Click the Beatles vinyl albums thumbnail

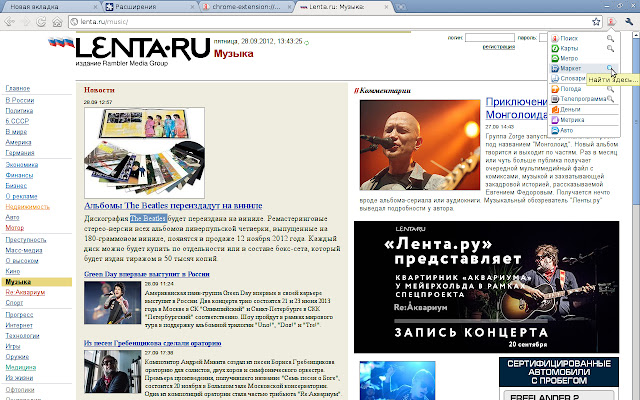[x=144, y=153]
